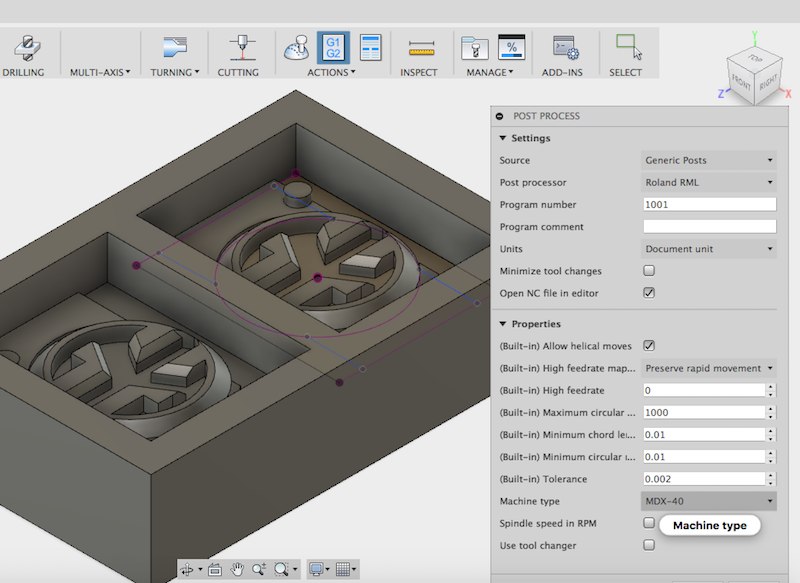Open the Post processor Roland RML dropdown

point(709,182)
